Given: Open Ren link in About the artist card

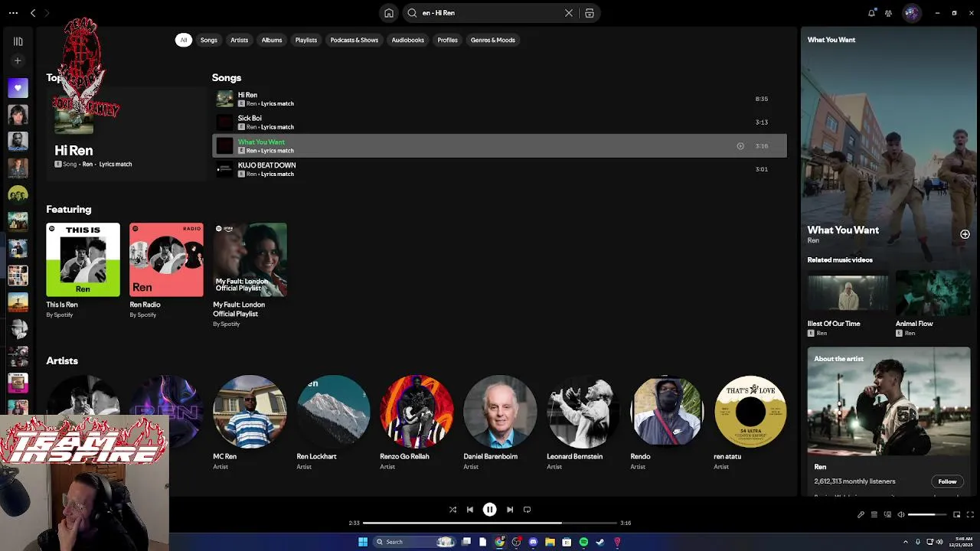Looking at the screenshot, I should click(x=820, y=467).
